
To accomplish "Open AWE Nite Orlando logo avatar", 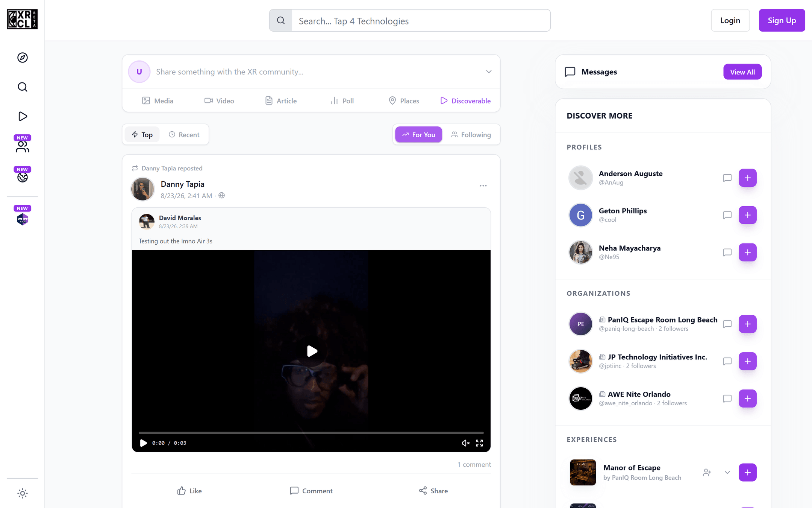I will 580,398.
